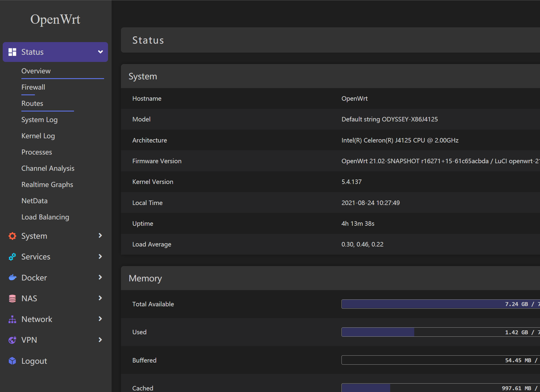Collapse the Status menu chevron
This screenshot has height=392, width=540.
[x=100, y=52]
